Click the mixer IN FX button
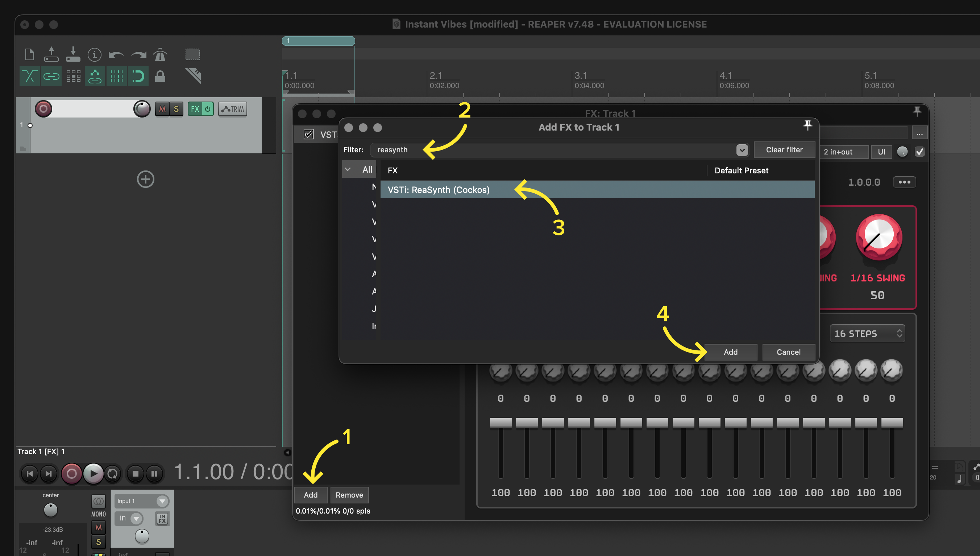 162,519
